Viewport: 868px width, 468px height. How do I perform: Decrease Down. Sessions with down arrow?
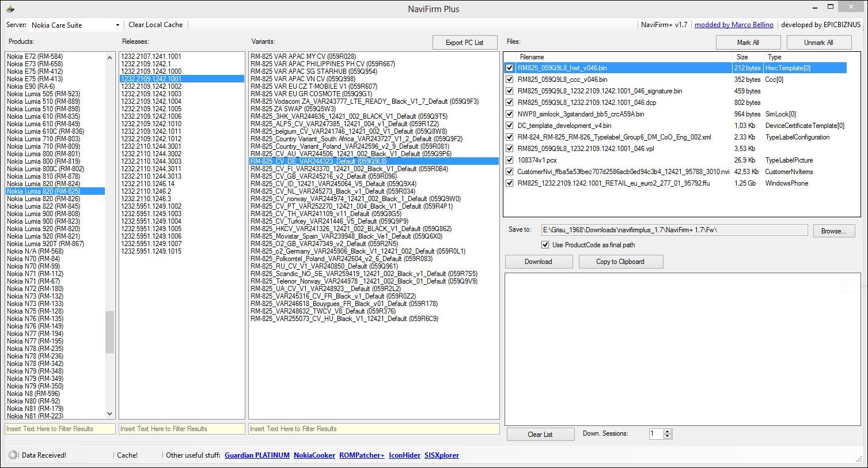[668, 436]
